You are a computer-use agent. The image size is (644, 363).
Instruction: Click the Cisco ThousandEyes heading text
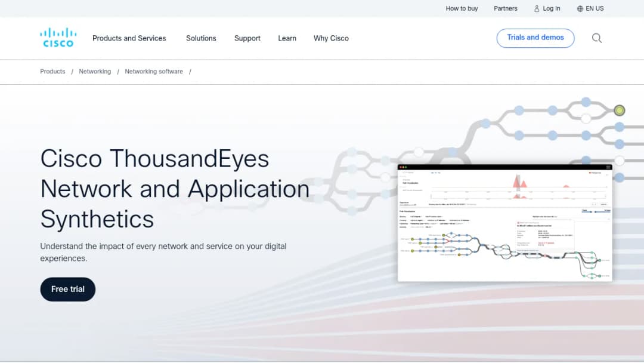coord(175,189)
